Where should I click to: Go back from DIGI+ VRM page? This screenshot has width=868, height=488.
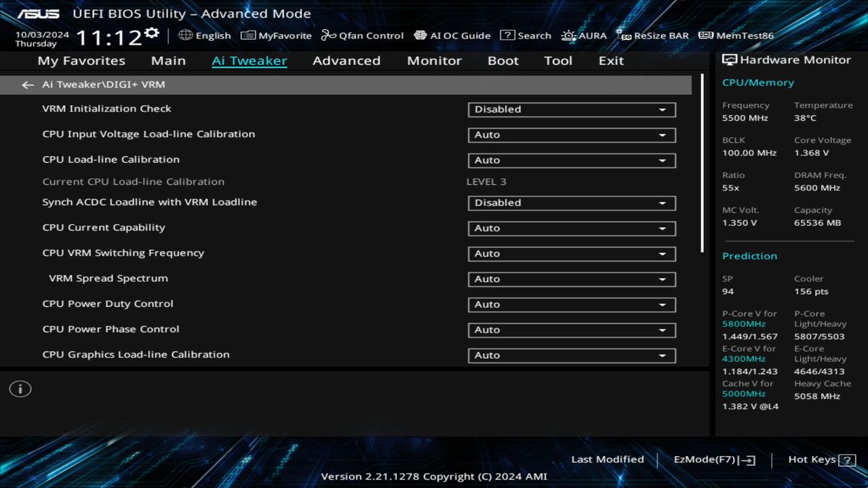click(x=27, y=84)
